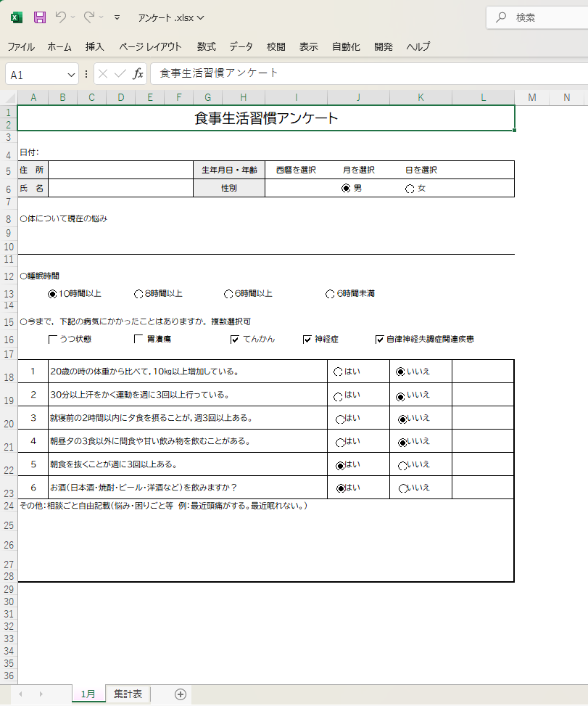Image resolution: width=588 pixels, height=706 pixels.
Task: Click the Excel app icon
Action: click(16, 17)
